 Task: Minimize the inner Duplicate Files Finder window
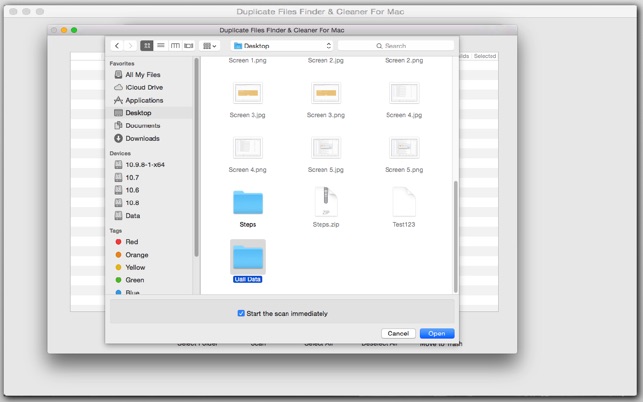(64, 30)
